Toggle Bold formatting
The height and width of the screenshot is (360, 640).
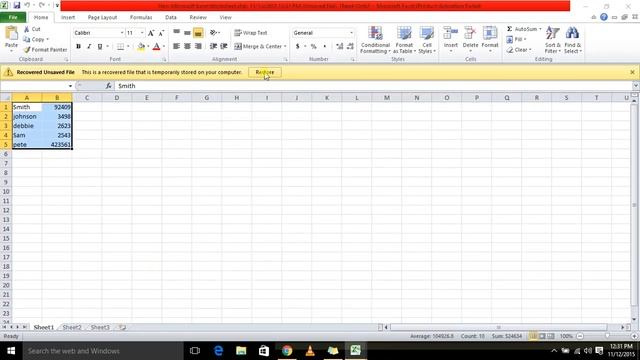click(x=78, y=47)
